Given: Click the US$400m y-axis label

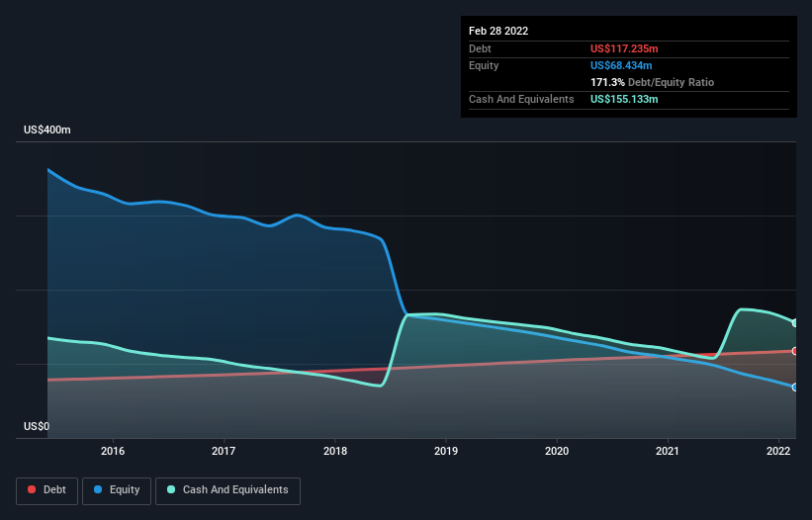Looking at the screenshot, I should 47,130.
